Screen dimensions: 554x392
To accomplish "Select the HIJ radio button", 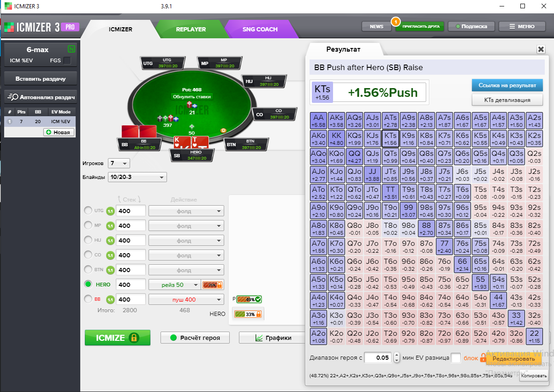I will click(x=88, y=240).
